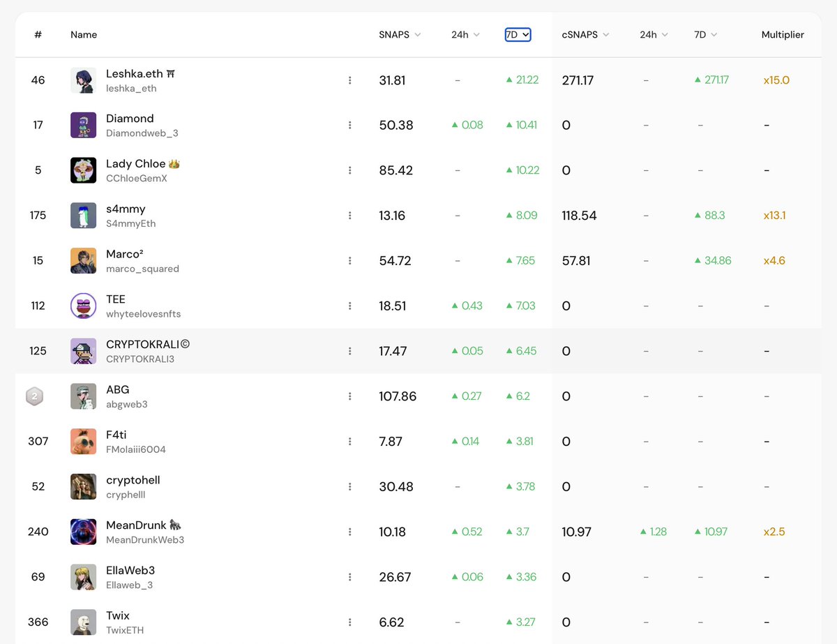Click the handle FMolaiii6004
The width and height of the screenshot is (837, 644).
coord(136,449)
